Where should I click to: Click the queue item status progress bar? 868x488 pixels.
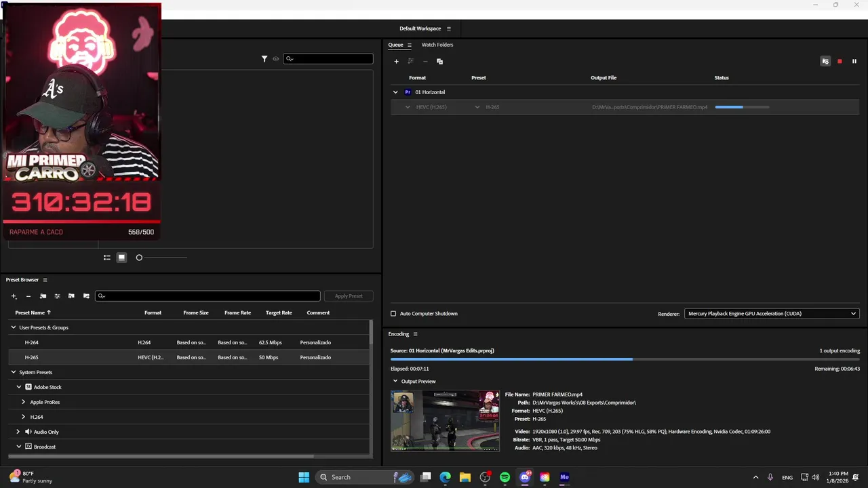(742, 107)
